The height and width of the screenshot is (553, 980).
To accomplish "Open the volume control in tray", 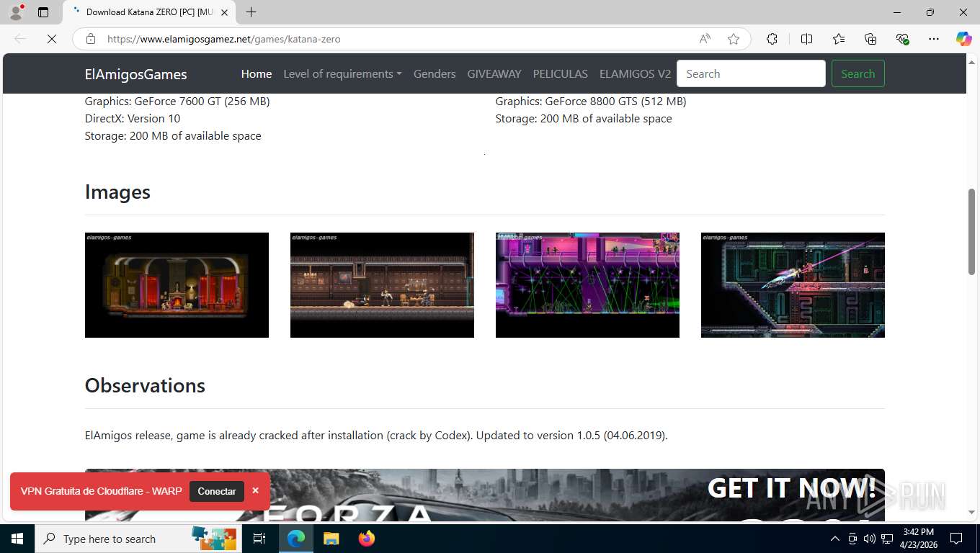I will coord(869,539).
